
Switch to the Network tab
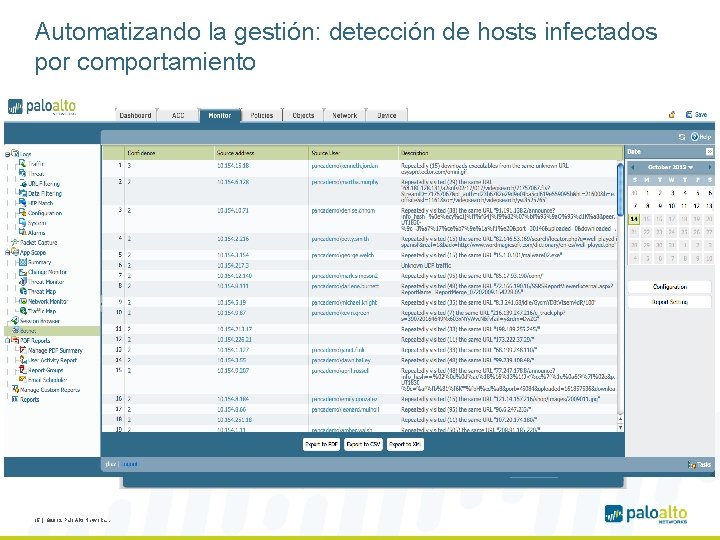pyautogui.click(x=345, y=115)
